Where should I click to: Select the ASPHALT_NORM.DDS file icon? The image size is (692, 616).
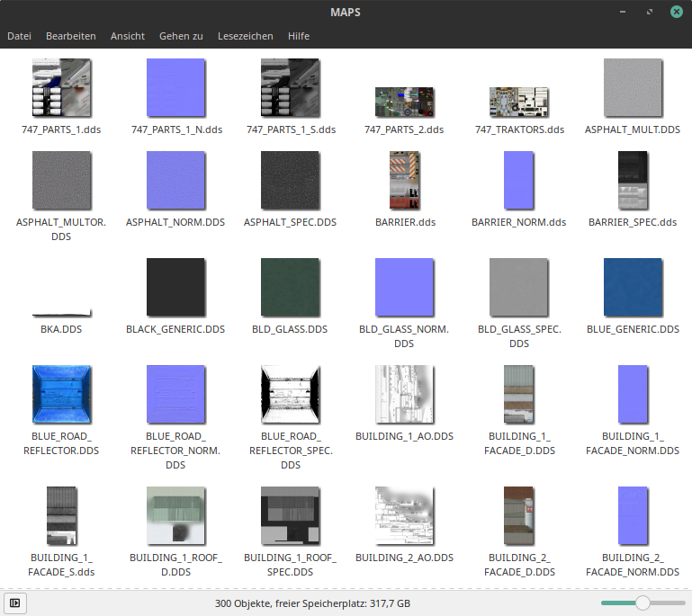pyautogui.click(x=175, y=180)
